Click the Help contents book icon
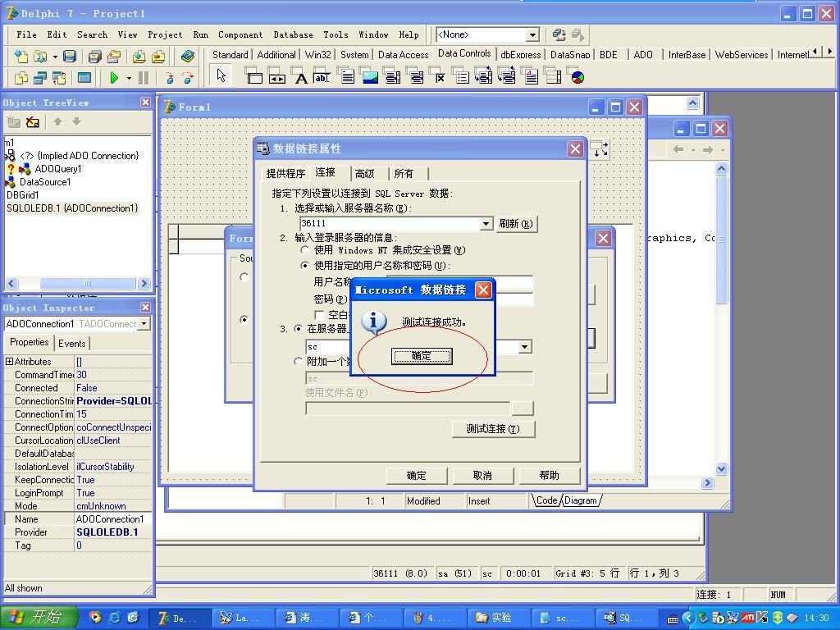840x630 pixels. (x=188, y=57)
